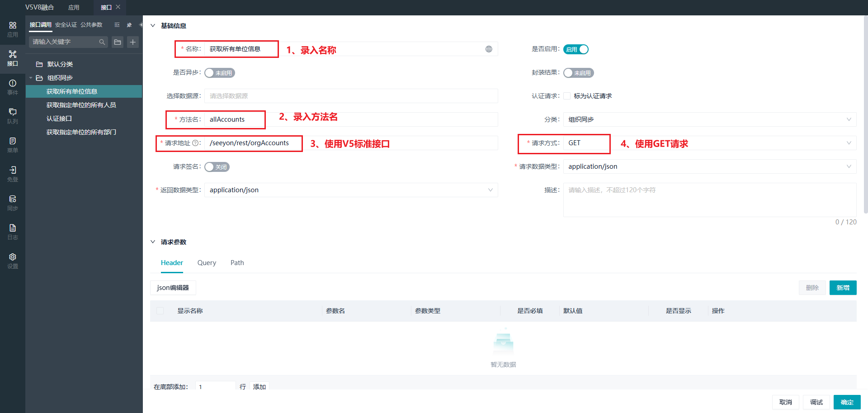The width and height of the screenshot is (868, 413).
Task: Click the 删除 button
Action: pyautogui.click(x=812, y=288)
